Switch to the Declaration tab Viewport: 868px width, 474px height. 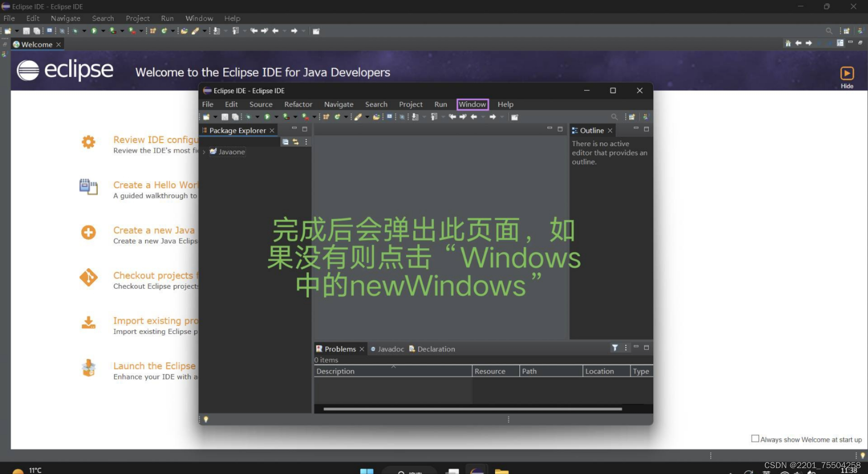[x=432, y=349]
